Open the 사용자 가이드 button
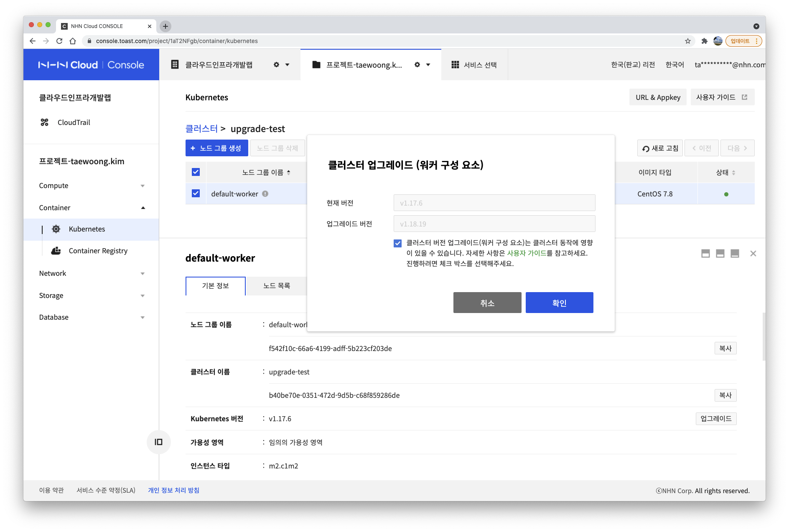This screenshot has width=789, height=532. (722, 97)
